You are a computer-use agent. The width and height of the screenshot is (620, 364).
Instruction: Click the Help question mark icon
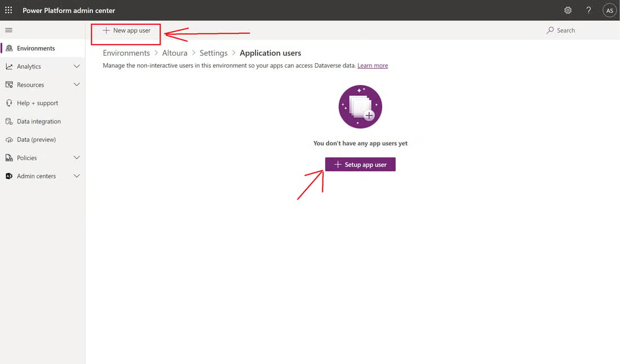point(588,10)
